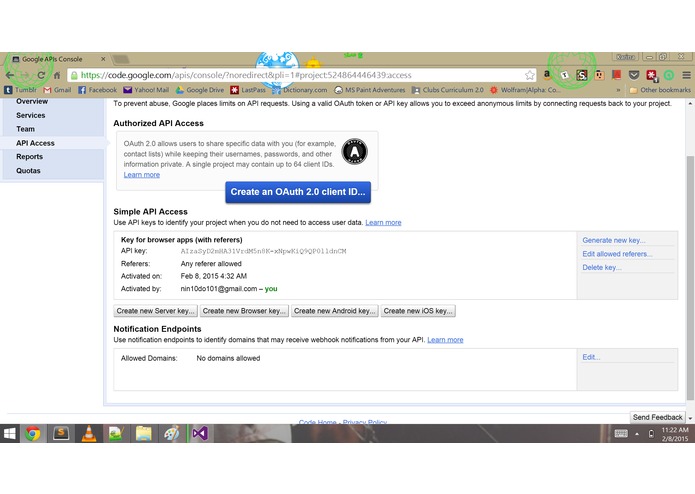Open a new browser tab
Image resolution: width=695 pixels, height=494 pixels.
coord(120,59)
